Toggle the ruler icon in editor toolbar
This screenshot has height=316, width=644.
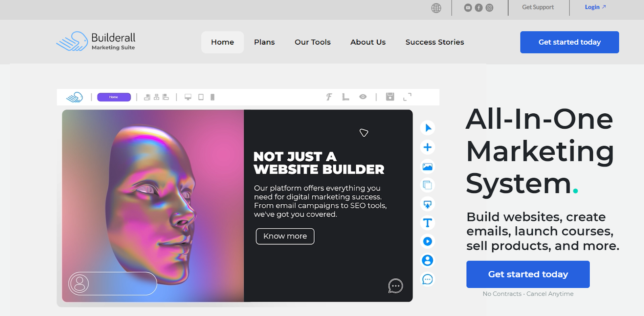click(345, 97)
